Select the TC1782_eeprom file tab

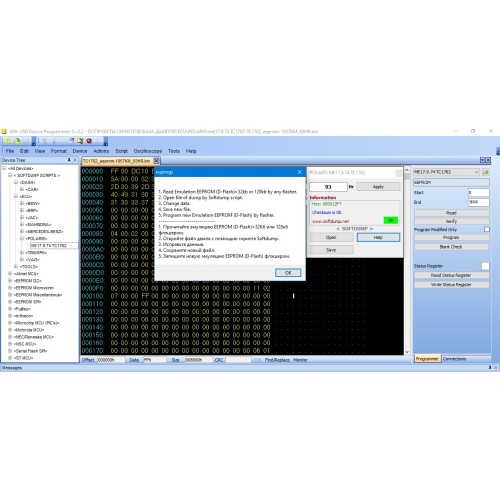[x=117, y=161]
